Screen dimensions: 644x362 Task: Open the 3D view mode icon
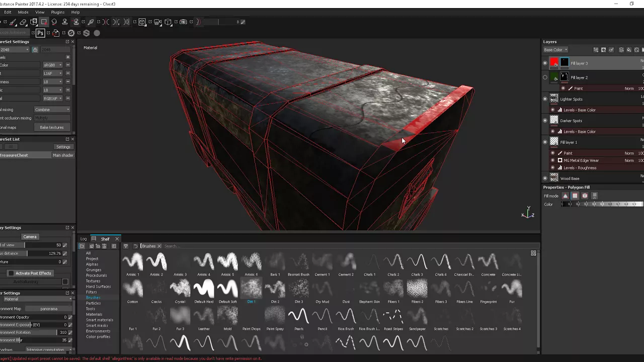[142, 22]
